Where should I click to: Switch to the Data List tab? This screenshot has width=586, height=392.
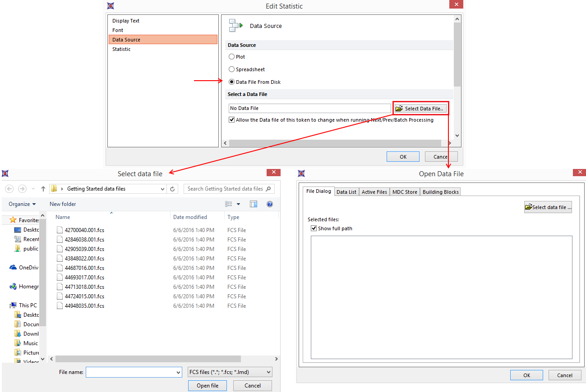(x=346, y=192)
